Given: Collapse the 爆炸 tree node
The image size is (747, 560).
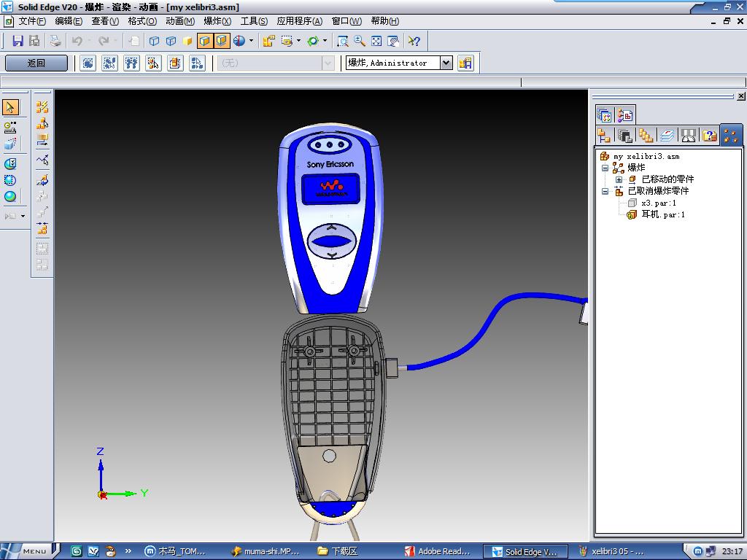Looking at the screenshot, I should [x=605, y=168].
